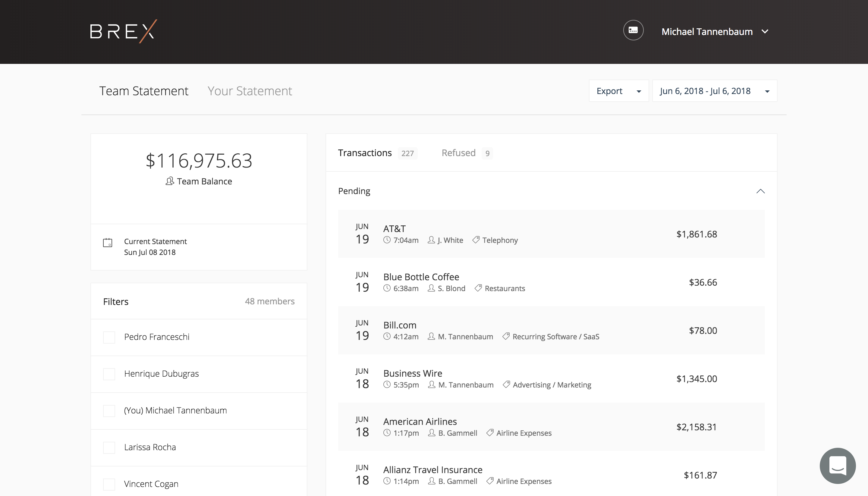
Task: Click the $78.00 amount
Action: pyautogui.click(x=703, y=331)
